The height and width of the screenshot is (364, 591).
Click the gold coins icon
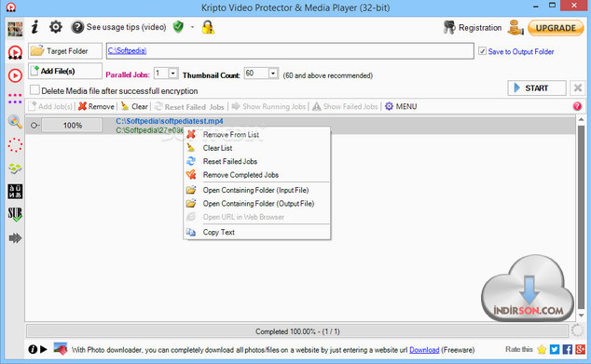(x=515, y=28)
